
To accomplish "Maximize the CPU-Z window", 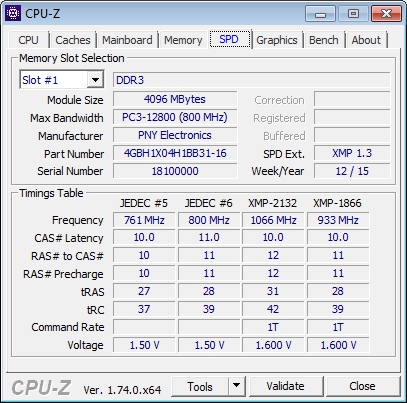I will point(353,14).
